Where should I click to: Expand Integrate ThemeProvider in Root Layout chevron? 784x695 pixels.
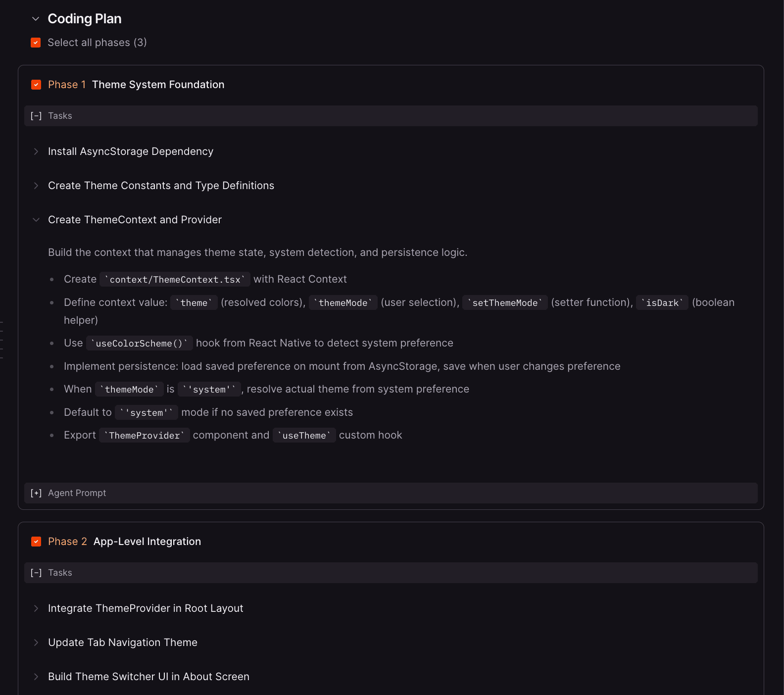tap(36, 608)
